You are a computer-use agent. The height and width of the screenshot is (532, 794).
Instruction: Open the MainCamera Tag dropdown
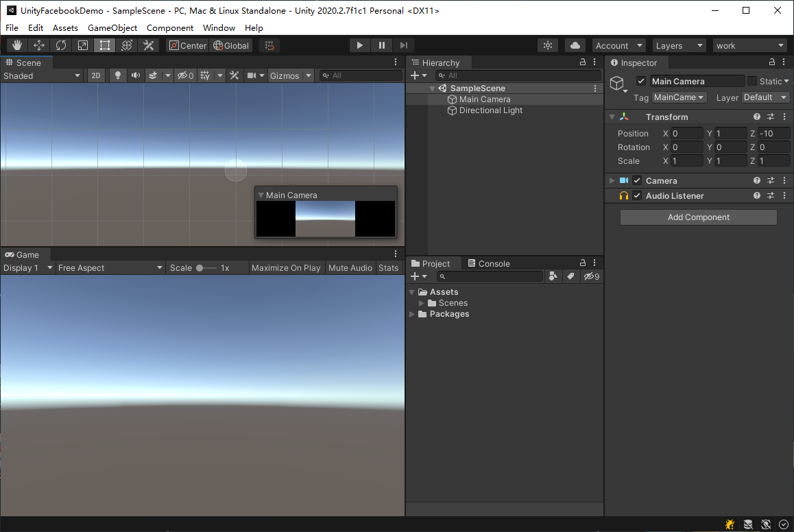pos(678,97)
